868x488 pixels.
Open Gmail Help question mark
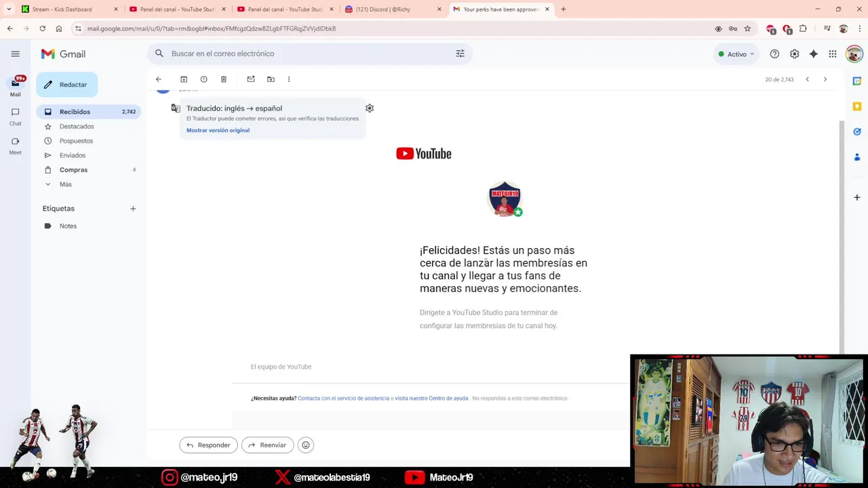(x=774, y=54)
